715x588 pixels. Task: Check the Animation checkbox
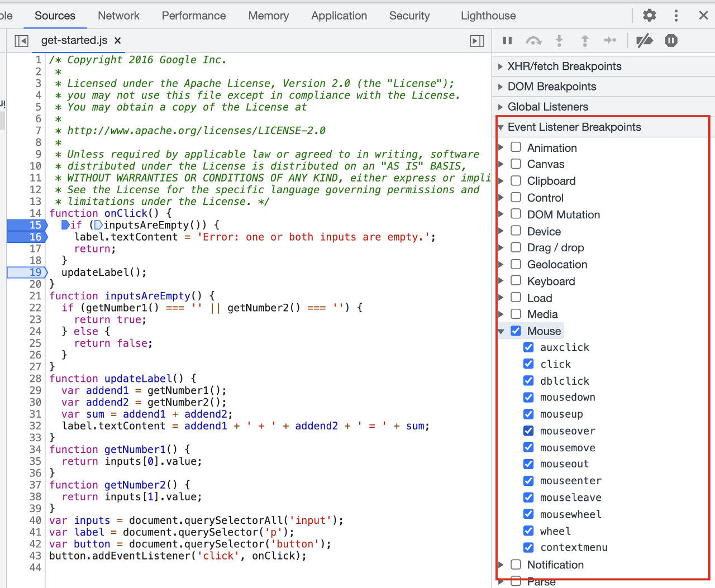pos(516,147)
